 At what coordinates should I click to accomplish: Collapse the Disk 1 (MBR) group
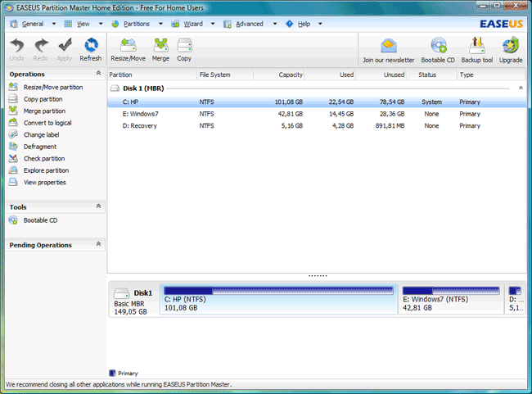click(521, 88)
